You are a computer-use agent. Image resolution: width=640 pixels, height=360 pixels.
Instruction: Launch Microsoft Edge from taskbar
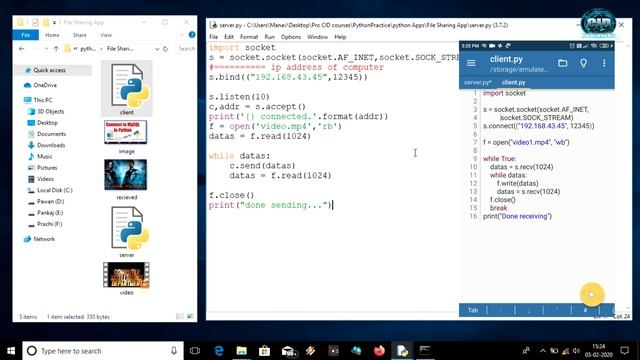point(219,351)
